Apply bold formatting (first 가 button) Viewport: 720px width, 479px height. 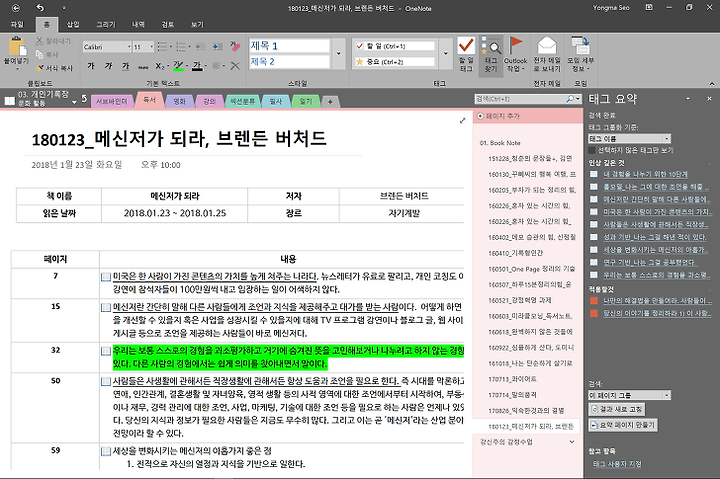click(90, 66)
